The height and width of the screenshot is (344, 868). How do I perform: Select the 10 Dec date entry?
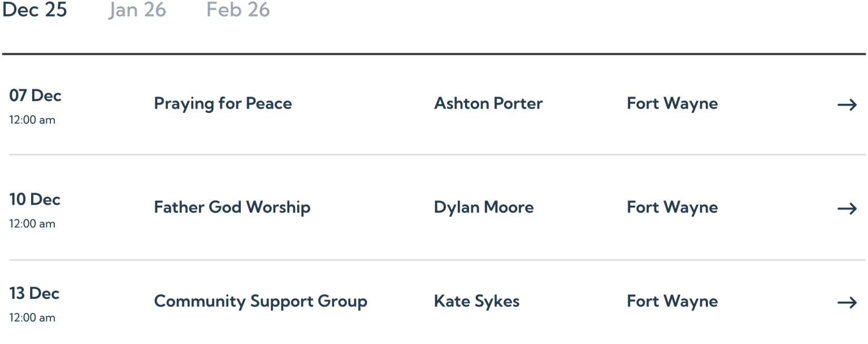point(35,199)
